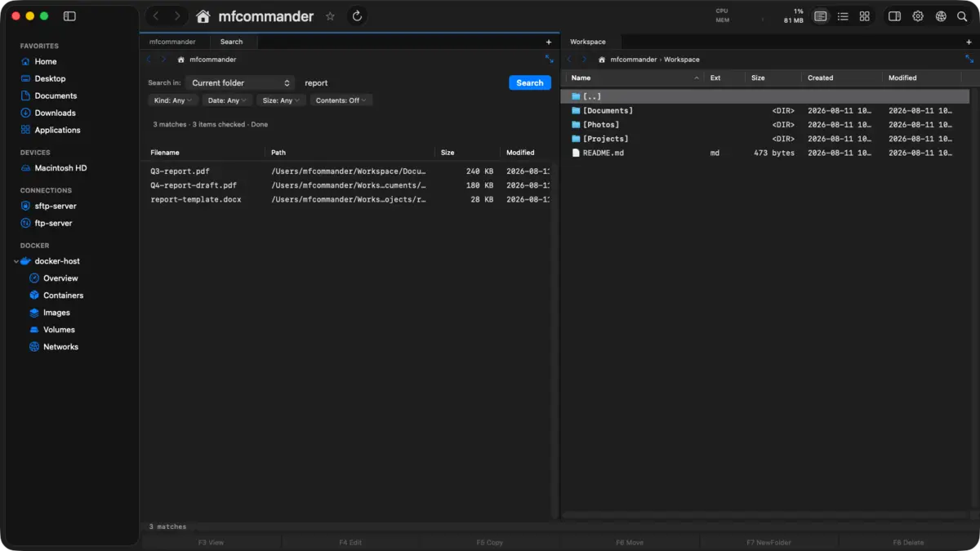The image size is (980, 551).
Task: Go back in the left pane
Action: [x=149, y=60]
